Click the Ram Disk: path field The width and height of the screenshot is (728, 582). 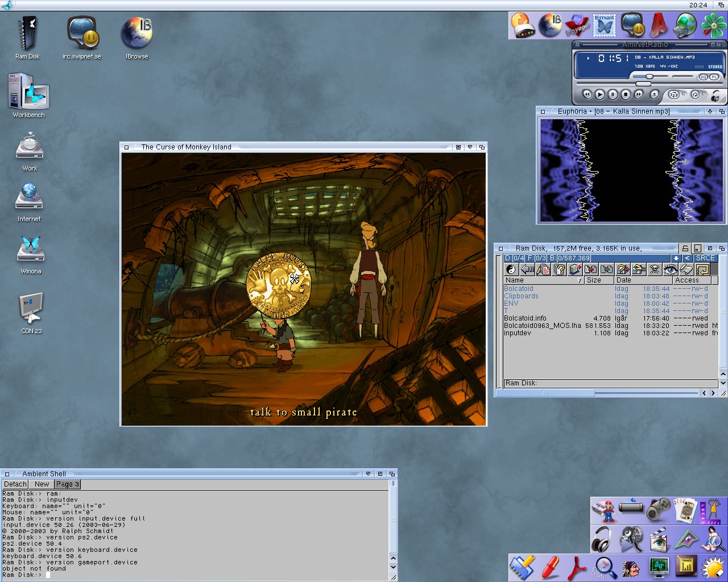(611, 383)
